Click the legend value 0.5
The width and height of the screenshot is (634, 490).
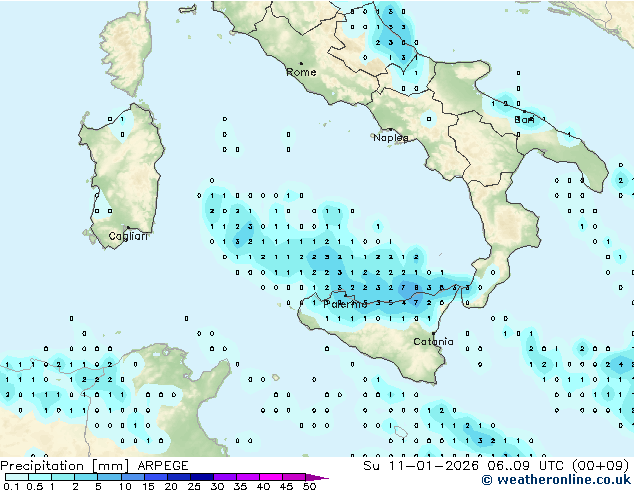(x=34, y=486)
